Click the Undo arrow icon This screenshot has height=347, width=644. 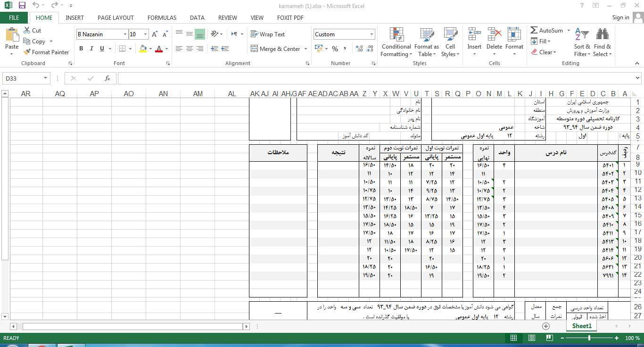pyautogui.click(x=36, y=6)
